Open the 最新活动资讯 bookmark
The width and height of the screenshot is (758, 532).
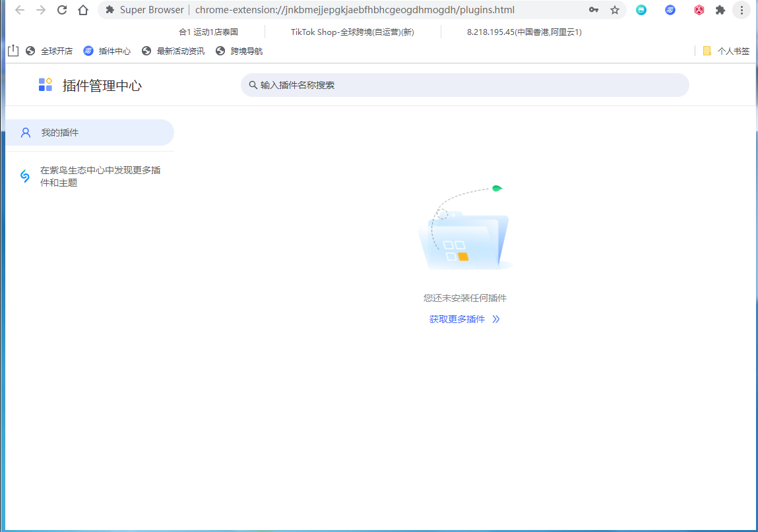tap(174, 51)
